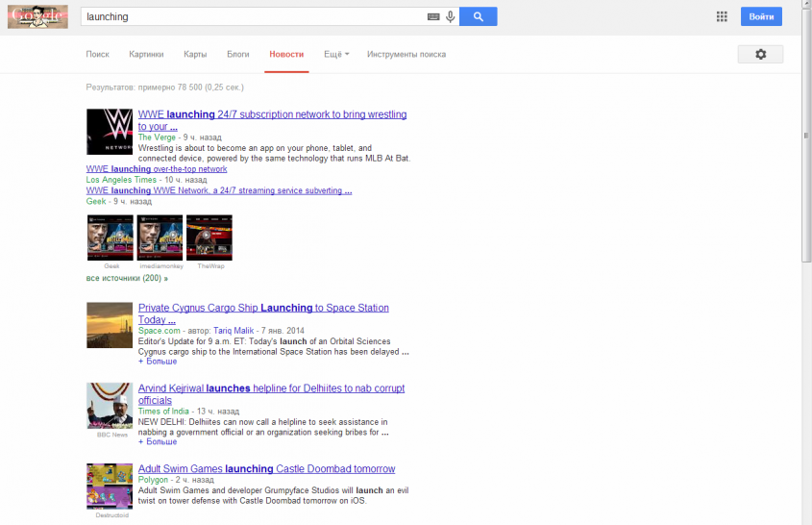Open the Google apps grid
Screen dimensions: 812x525
pos(722,16)
